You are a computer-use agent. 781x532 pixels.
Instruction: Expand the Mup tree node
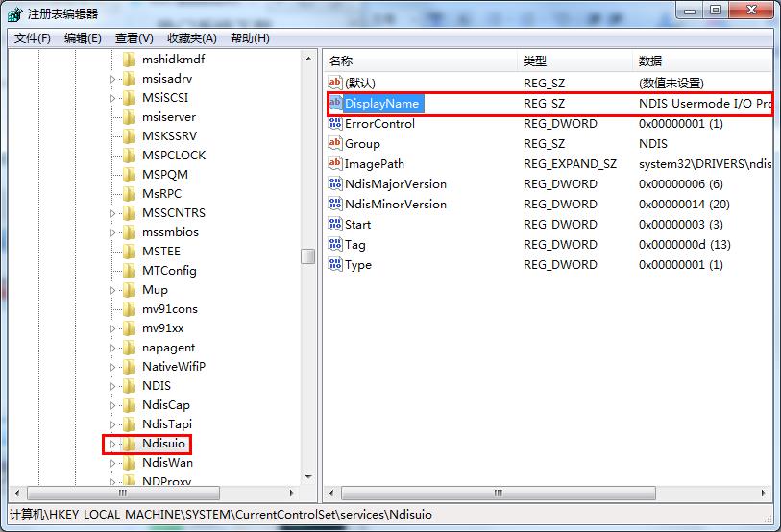112,290
